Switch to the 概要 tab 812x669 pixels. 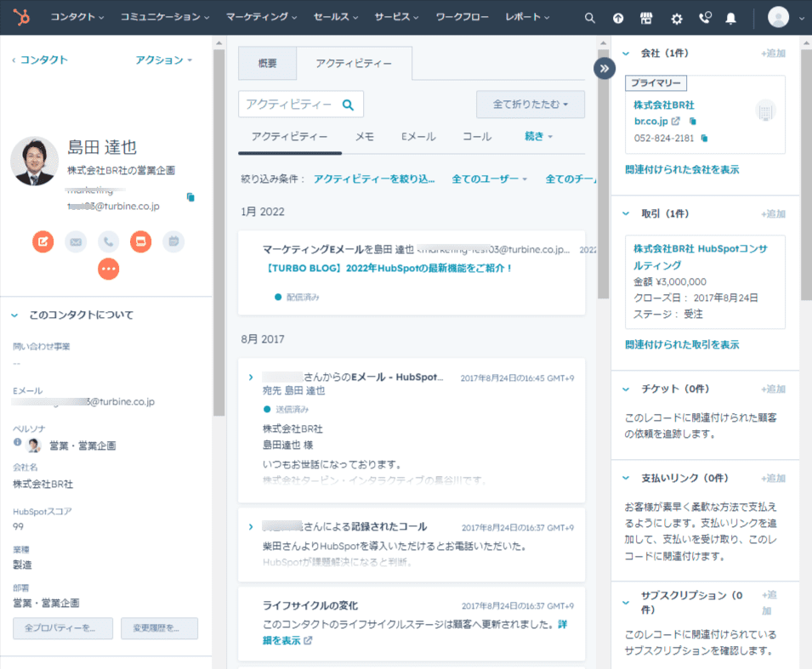click(267, 63)
